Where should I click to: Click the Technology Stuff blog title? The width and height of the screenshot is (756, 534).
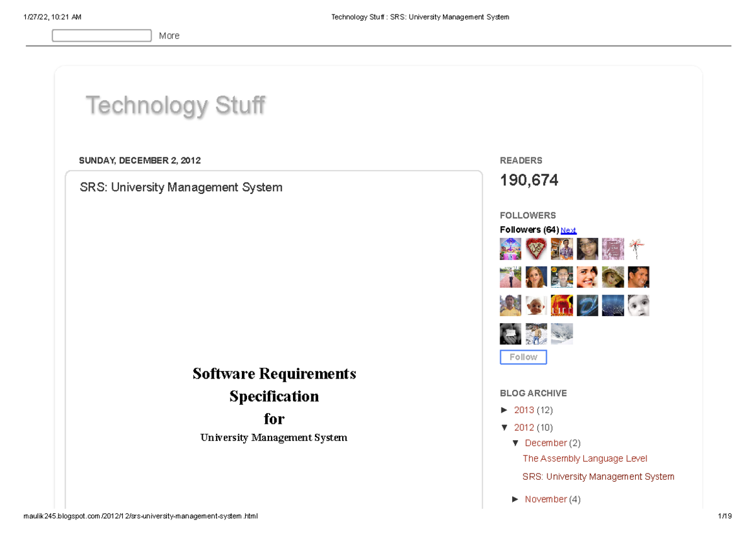coord(175,105)
